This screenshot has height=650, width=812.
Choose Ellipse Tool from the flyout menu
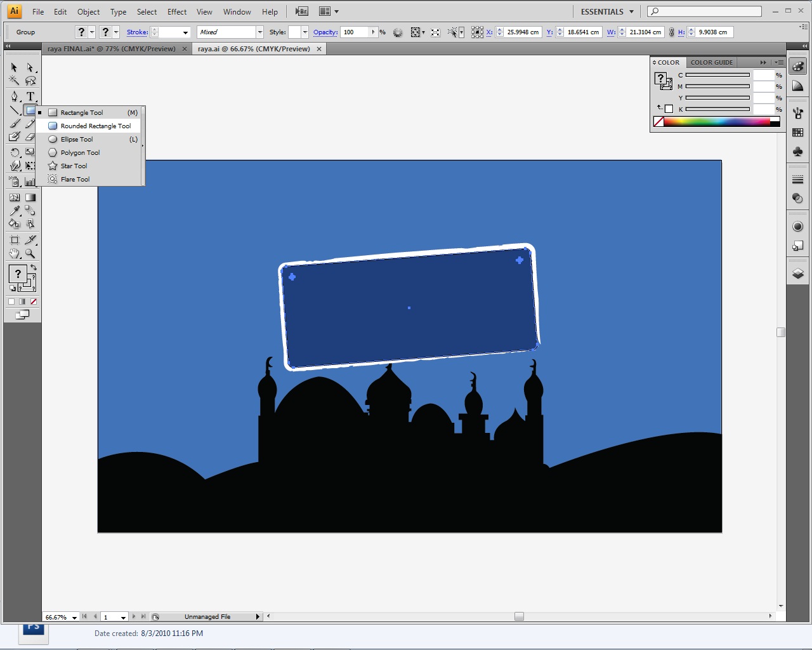(76, 139)
